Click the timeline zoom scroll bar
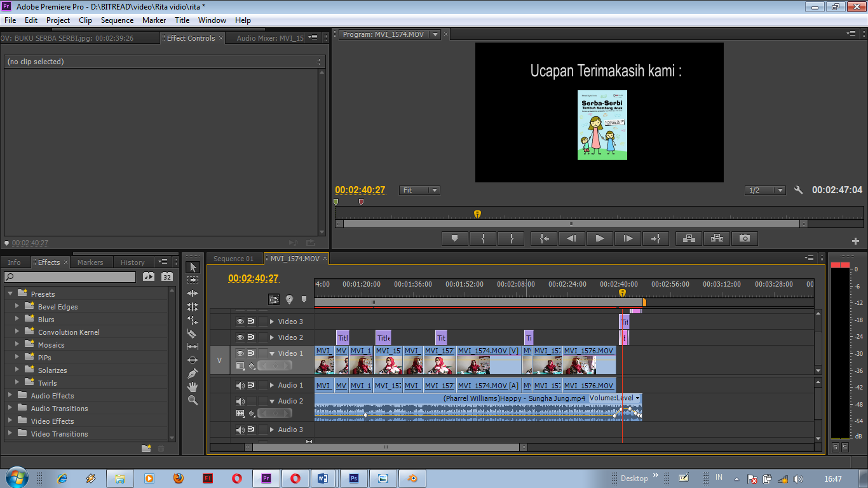The width and height of the screenshot is (868, 488). (385, 447)
